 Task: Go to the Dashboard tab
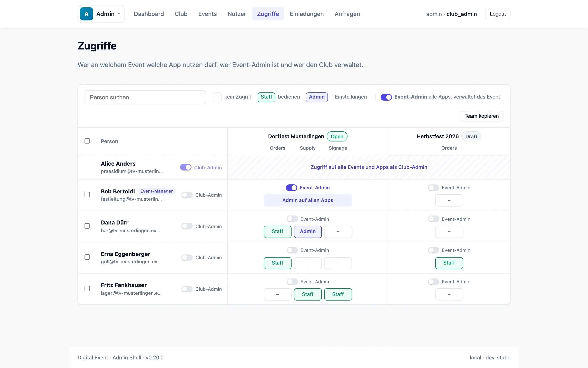149,14
